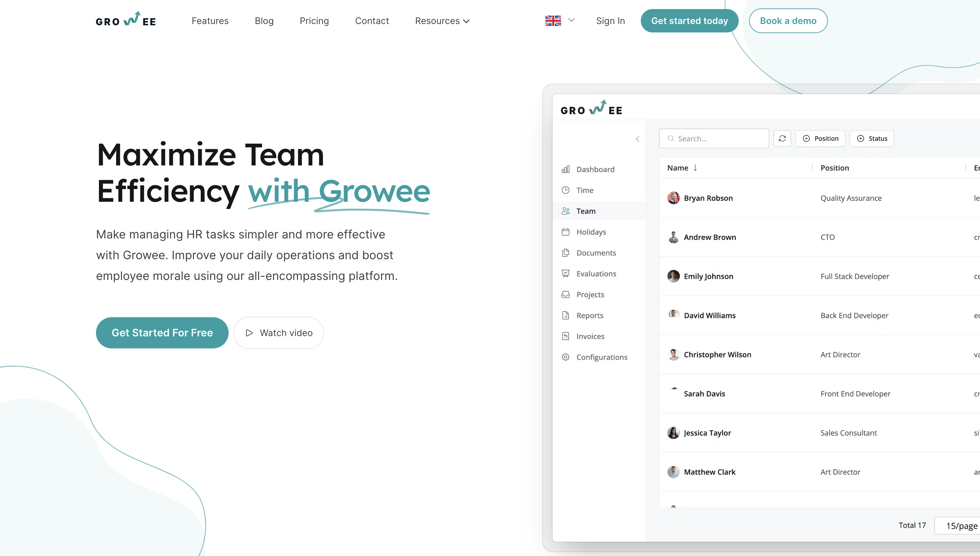Collapse the sidebar with the chevron

click(x=637, y=139)
